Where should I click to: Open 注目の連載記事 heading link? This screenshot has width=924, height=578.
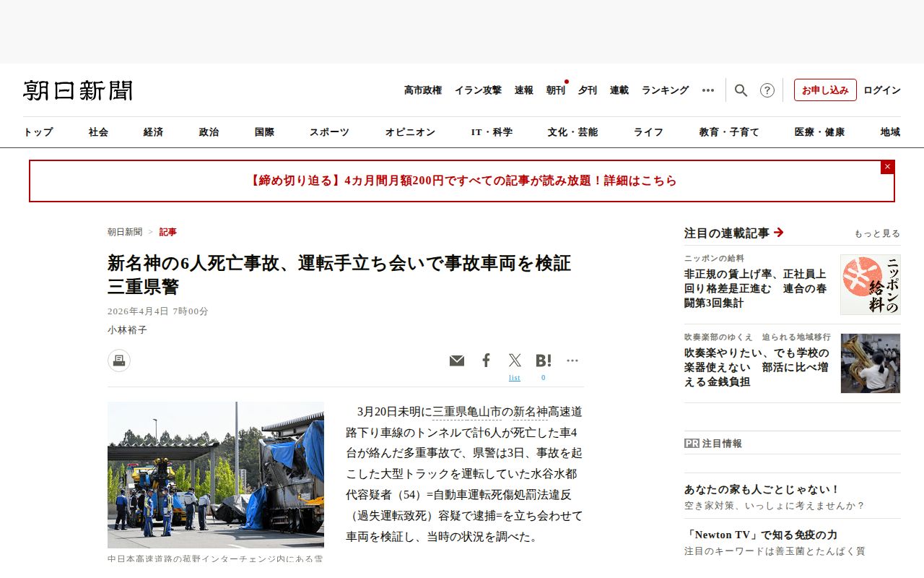pyautogui.click(x=734, y=233)
